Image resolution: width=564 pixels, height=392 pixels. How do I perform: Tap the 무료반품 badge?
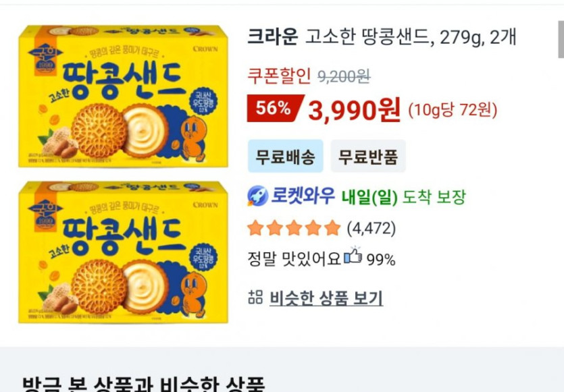[367, 157]
